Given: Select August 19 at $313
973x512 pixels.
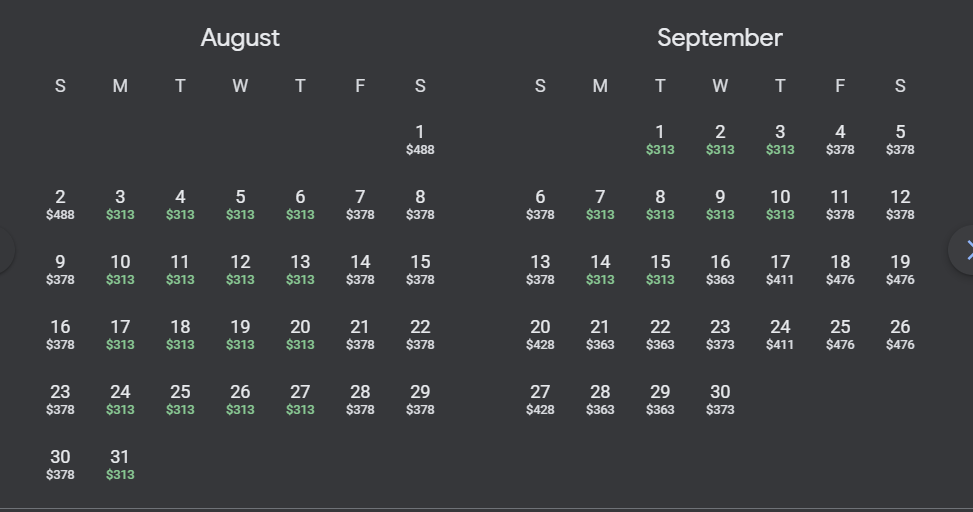Looking at the screenshot, I should [x=240, y=334].
